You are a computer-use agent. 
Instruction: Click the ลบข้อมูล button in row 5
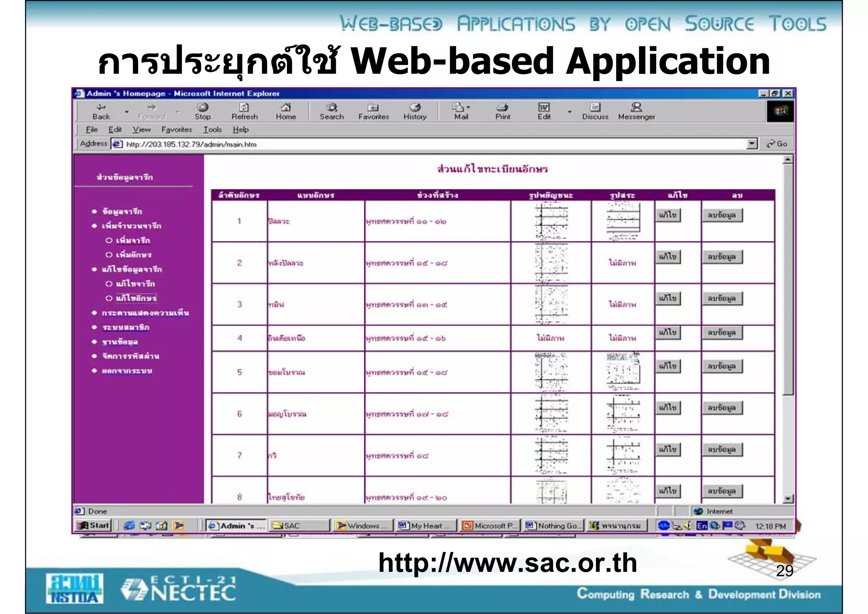[722, 366]
